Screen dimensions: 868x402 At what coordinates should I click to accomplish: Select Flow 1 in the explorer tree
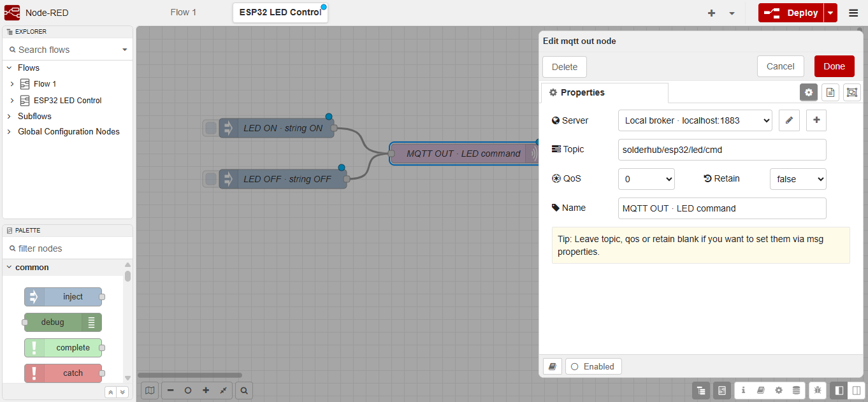point(45,84)
